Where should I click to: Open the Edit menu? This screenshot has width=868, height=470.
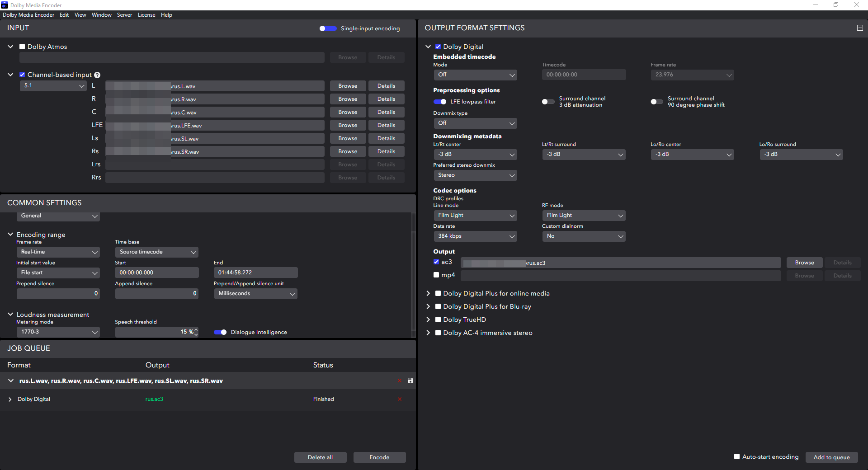click(64, 15)
